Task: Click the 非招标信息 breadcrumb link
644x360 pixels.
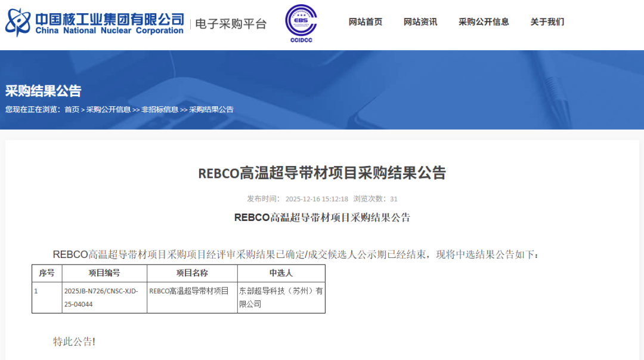Action: 160,109
